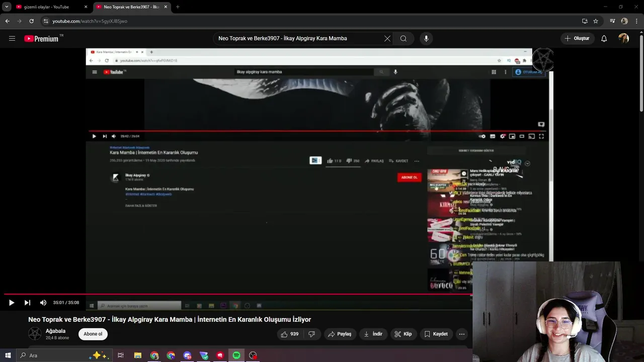Play the video with the play button

point(11,303)
